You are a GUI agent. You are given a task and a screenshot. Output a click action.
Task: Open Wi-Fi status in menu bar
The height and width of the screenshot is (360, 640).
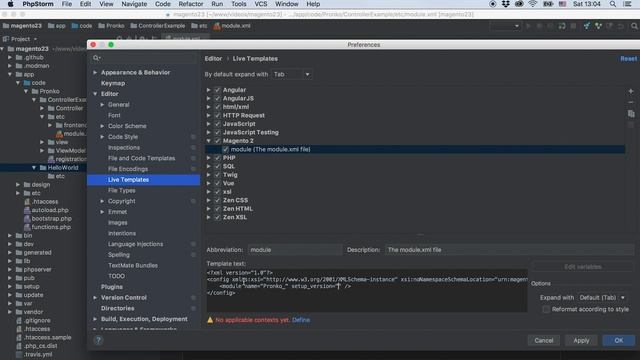pyautogui.click(x=533, y=4)
